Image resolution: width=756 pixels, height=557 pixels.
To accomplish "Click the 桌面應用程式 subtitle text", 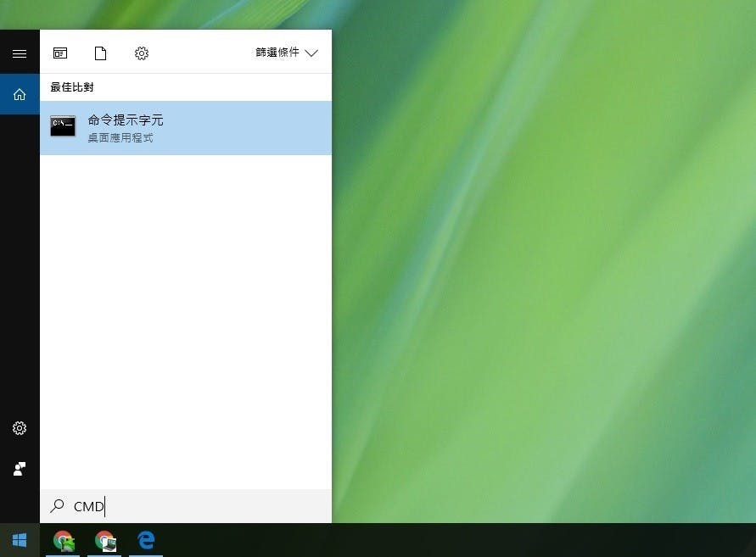I will tap(120, 138).
